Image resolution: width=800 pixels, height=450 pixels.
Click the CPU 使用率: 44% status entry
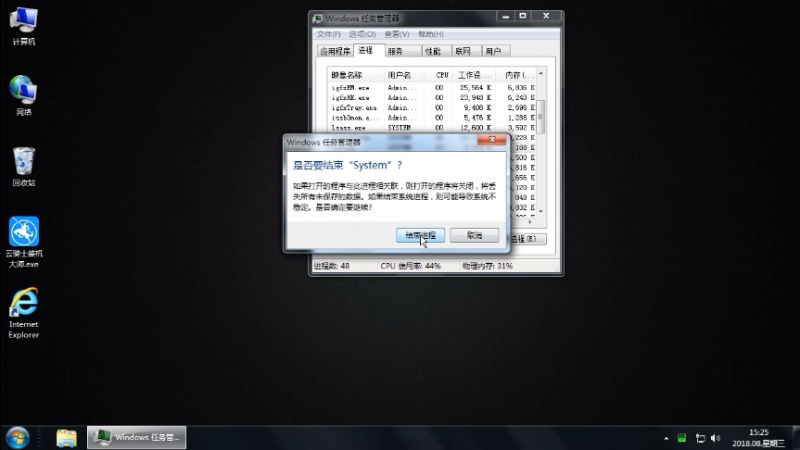(x=411, y=266)
